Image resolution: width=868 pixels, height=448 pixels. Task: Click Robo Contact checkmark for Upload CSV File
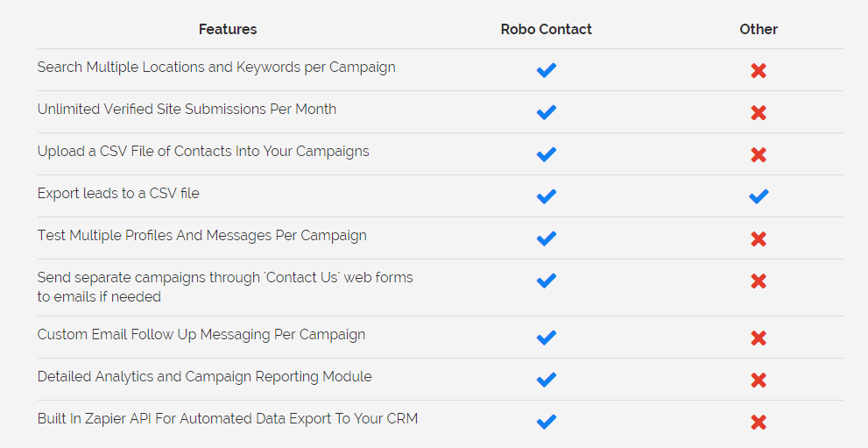546,154
